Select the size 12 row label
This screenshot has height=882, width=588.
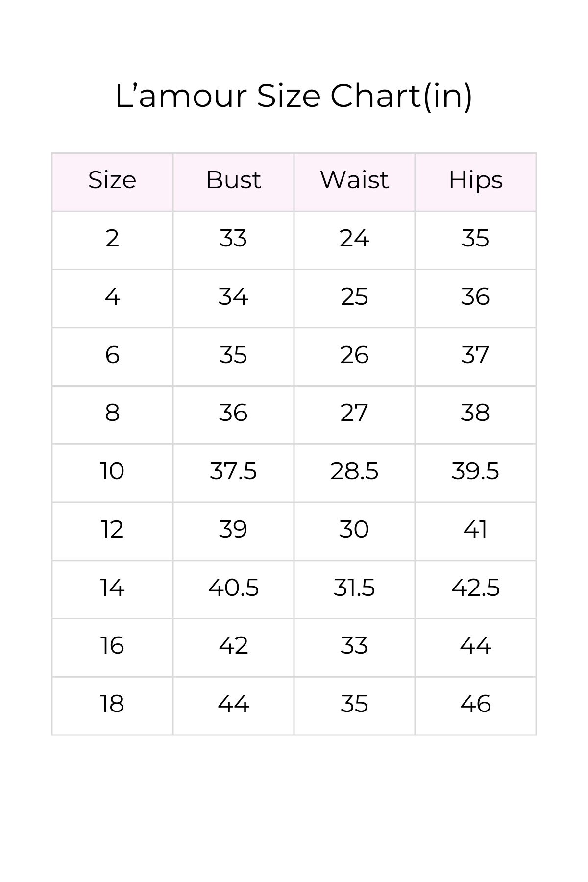(112, 530)
